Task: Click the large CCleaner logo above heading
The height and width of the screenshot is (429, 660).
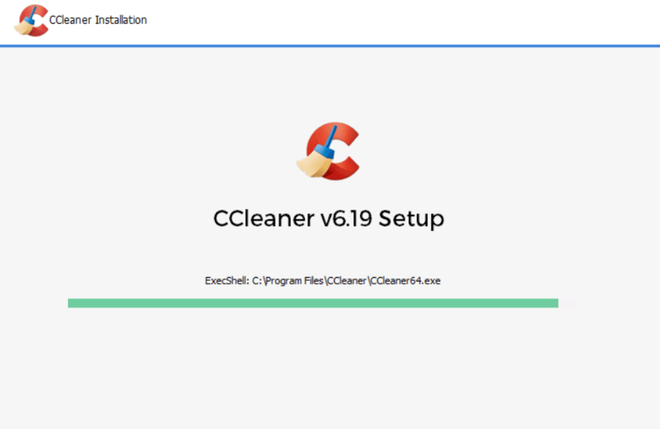Action: (328, 151)
